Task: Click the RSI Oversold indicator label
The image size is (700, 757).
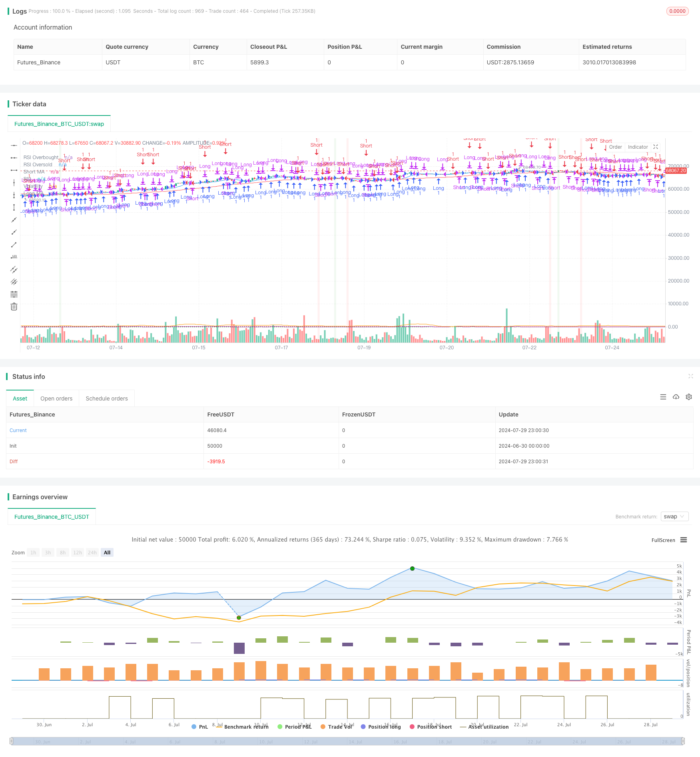Action: (x=38, y=165)
